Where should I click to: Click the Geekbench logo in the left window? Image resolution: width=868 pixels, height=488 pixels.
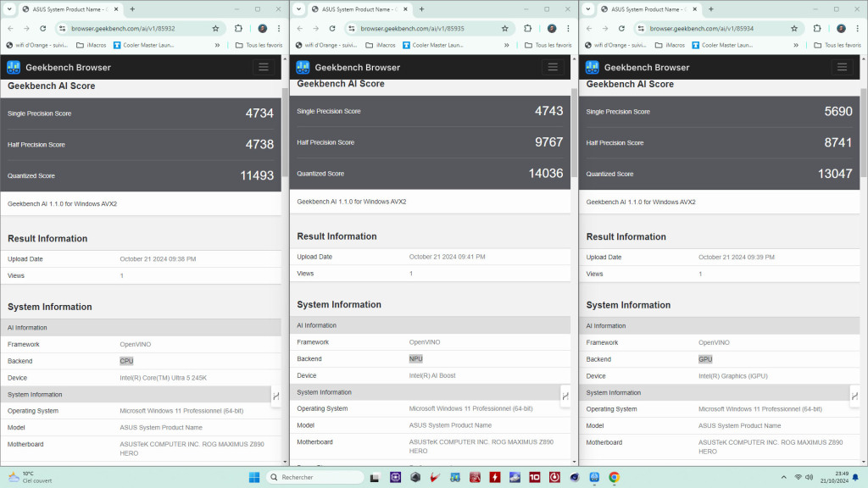click(14, 68)
